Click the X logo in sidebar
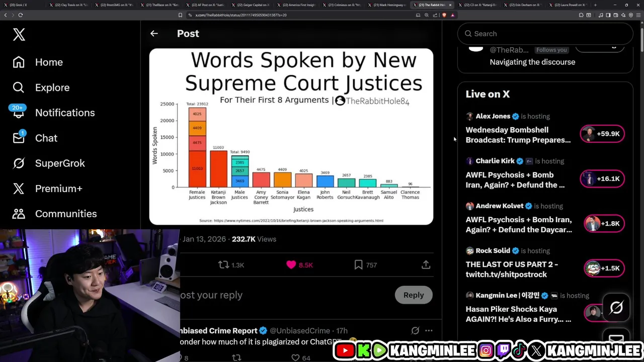Viewport: 644px width, 362px height. pyautogui.click(x=19, y=34)
